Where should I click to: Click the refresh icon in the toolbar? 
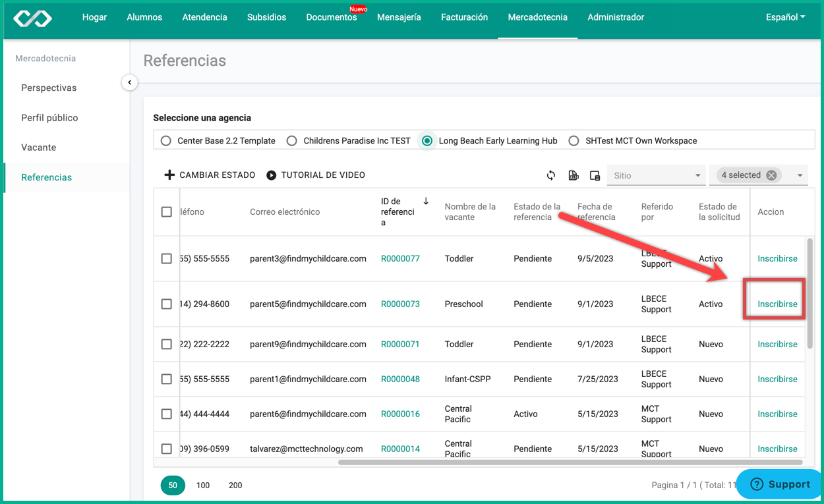(x=551, y=175)
